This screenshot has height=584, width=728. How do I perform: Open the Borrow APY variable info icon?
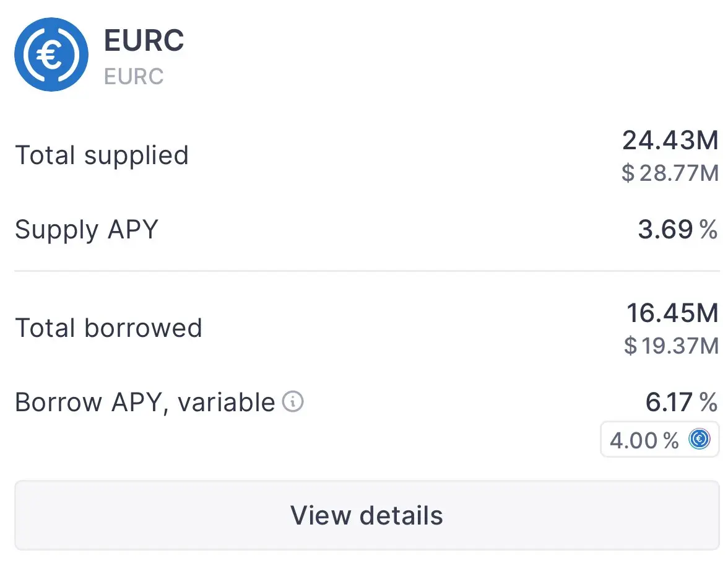click(x=293, y=401)
